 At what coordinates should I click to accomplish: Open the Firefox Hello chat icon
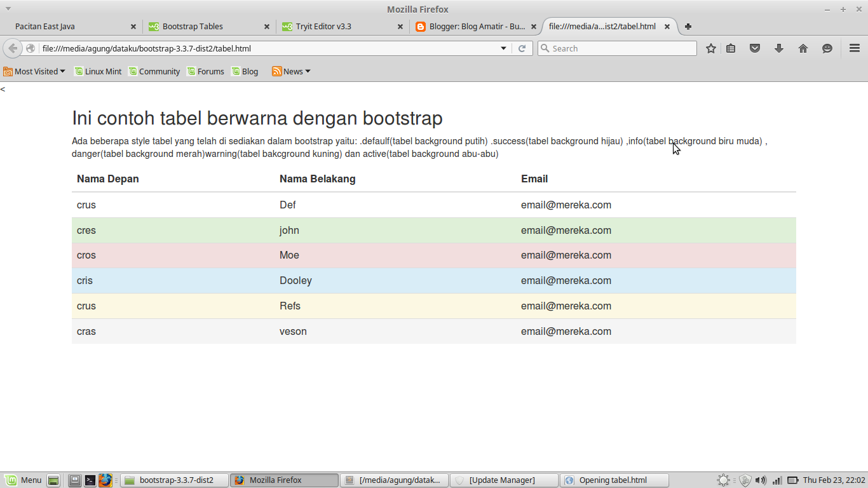coord(827,48)
